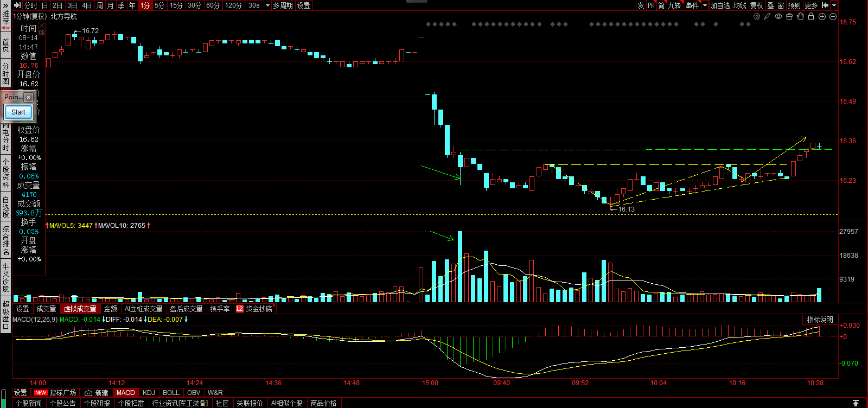This screenshot has width=868, height=408.
Task: Open the 自选股 sidebar item
Action: point(5,207)
